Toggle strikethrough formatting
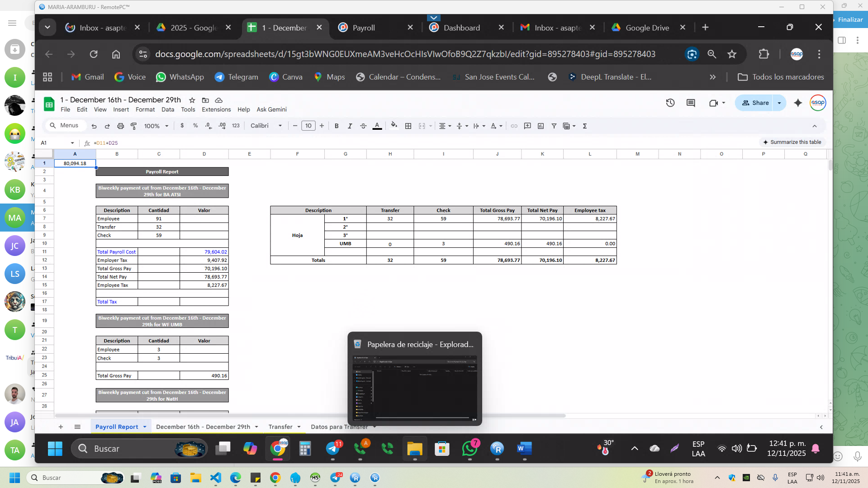 (x=363, y=126)
